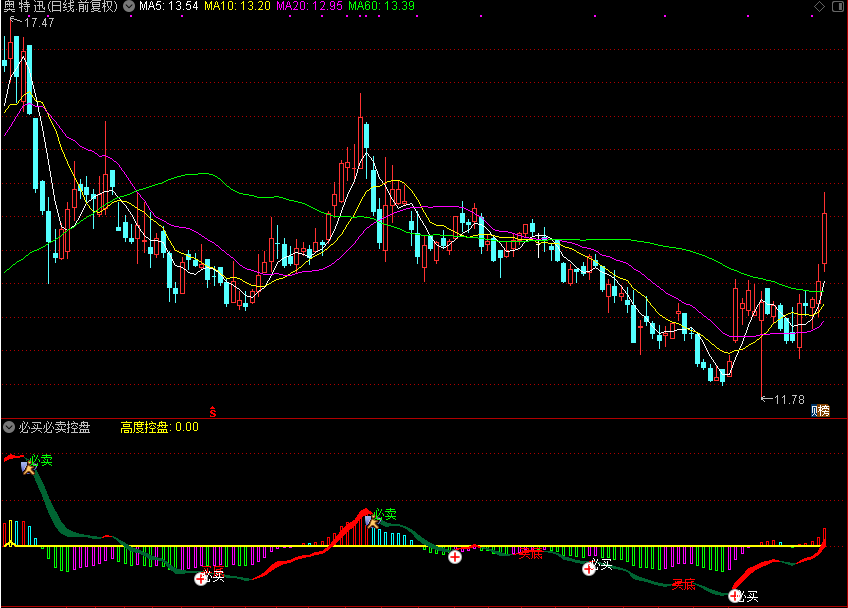Click the small yellow arrow marker at indicator left edge
Screen dimensions: 848x608
coord(10,544)
